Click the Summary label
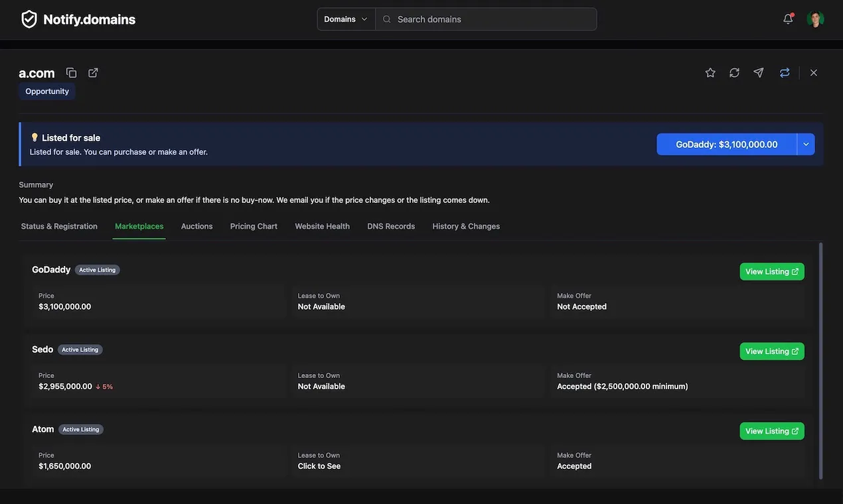The width and height of the screenshot is (843, 504). [x=36, y=185]
